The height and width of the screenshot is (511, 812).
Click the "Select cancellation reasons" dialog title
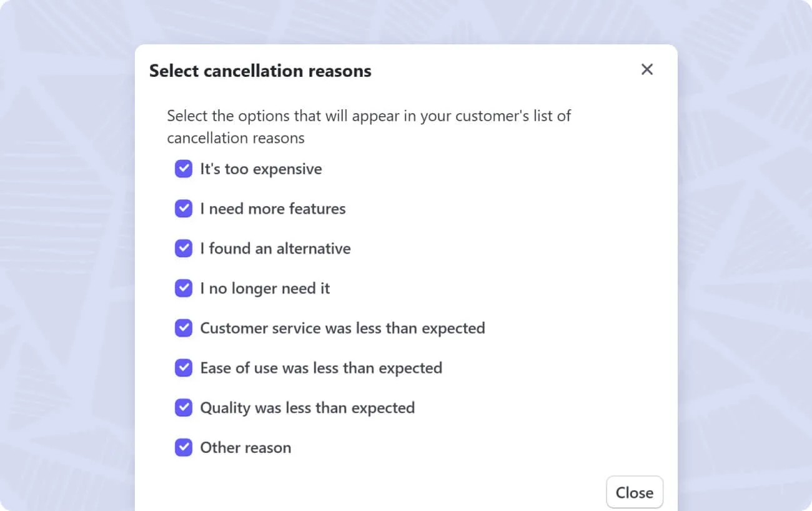(x=260, y=71)
